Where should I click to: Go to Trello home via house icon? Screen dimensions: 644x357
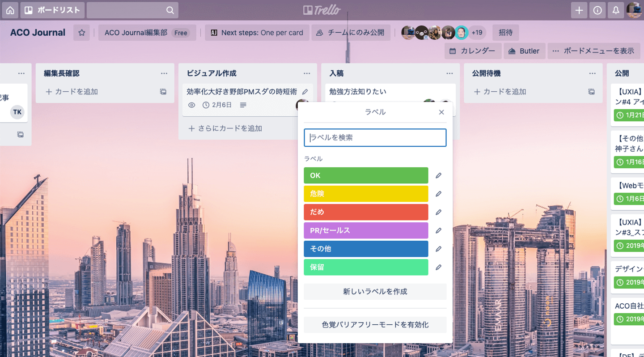[10, 10]
